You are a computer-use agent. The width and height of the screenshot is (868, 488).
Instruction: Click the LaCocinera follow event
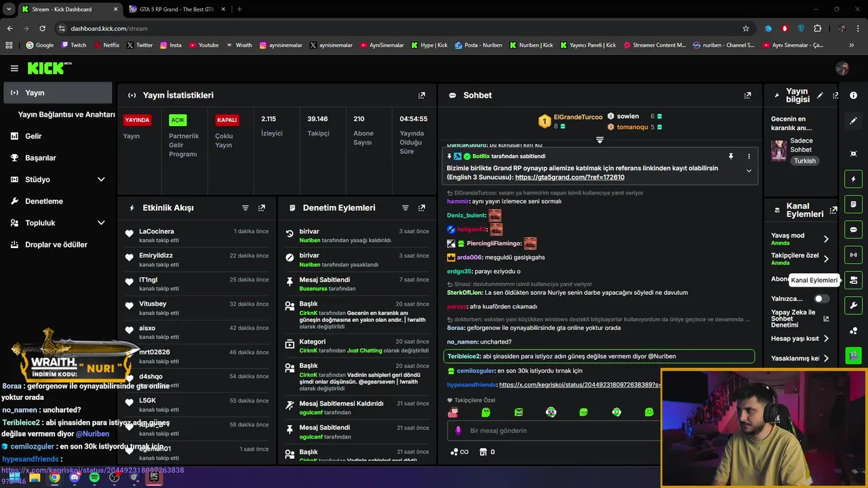(197, 235)
